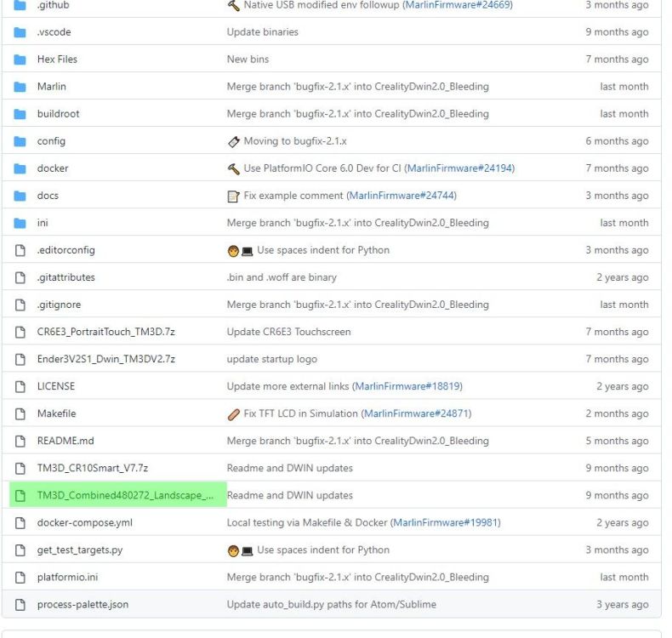Click the ini folder icon
Screen dimensions: 672x638
(20, 223)
